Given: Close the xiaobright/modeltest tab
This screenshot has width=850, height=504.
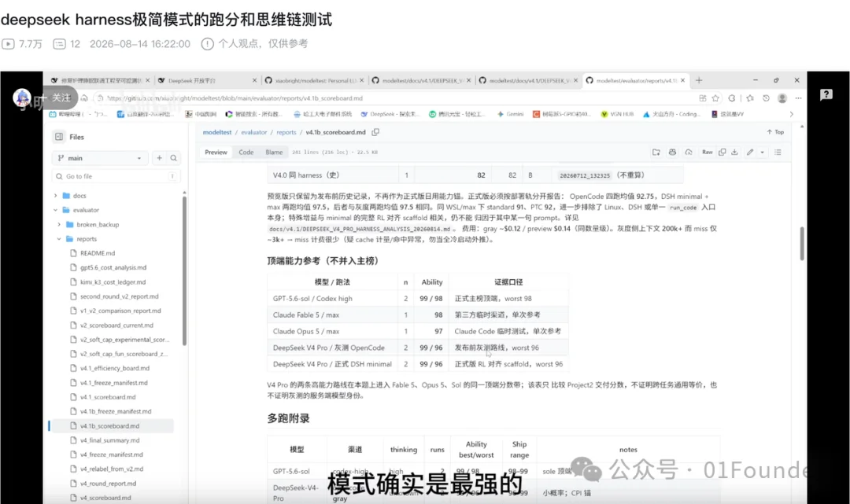Looking at the screenshot, I should 361,80.
